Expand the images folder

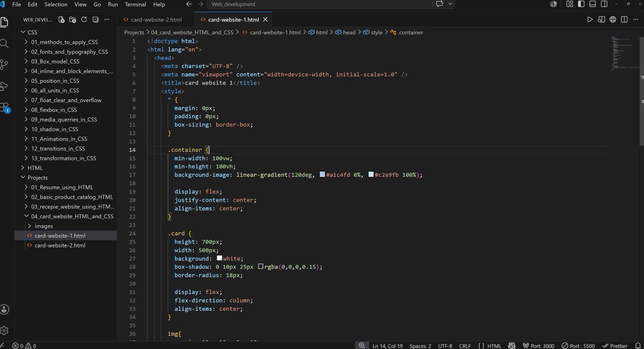click(65, 226)
